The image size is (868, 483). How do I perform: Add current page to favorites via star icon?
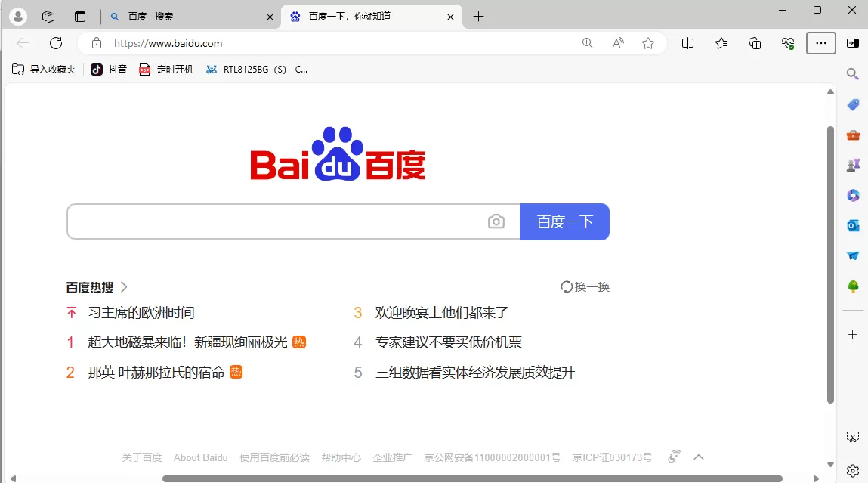point(648,43)
